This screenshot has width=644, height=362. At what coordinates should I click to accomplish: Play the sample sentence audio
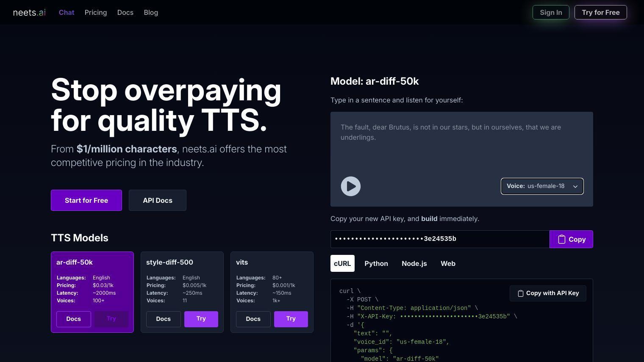(x=351, y=186)
